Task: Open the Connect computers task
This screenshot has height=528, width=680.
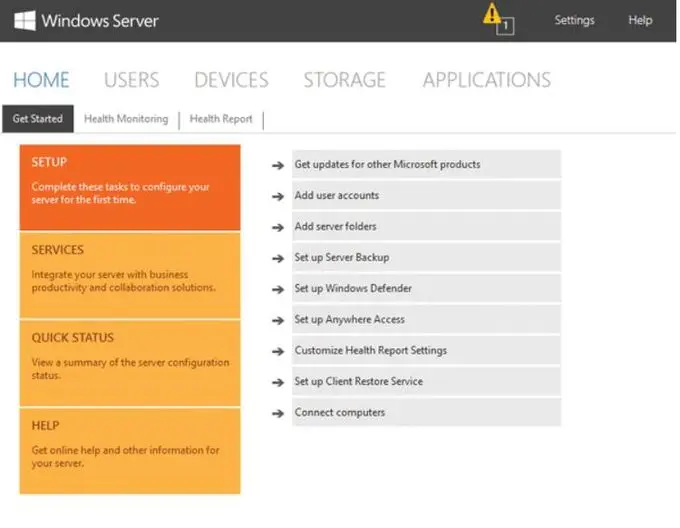Action: pyautogui.click(x=426, y=412)
